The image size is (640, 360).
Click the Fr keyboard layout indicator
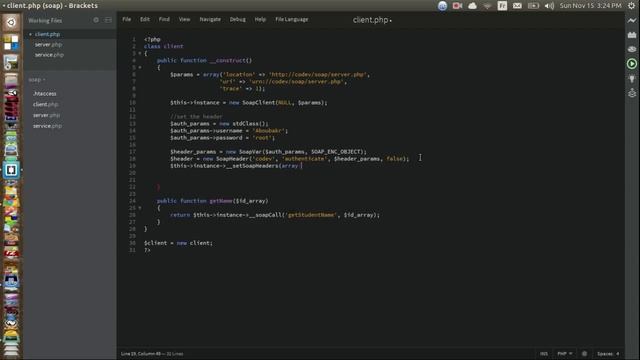(x=502, y=6)
